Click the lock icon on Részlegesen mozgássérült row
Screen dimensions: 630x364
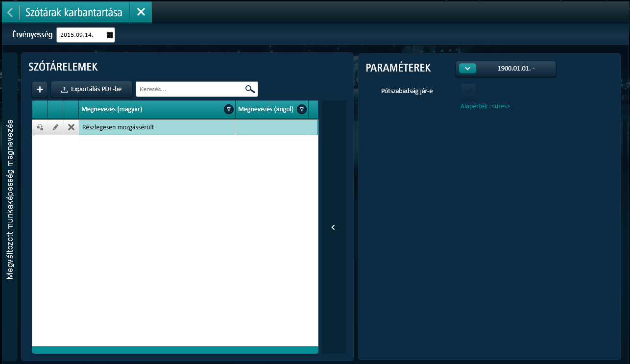tap(40, 127)
